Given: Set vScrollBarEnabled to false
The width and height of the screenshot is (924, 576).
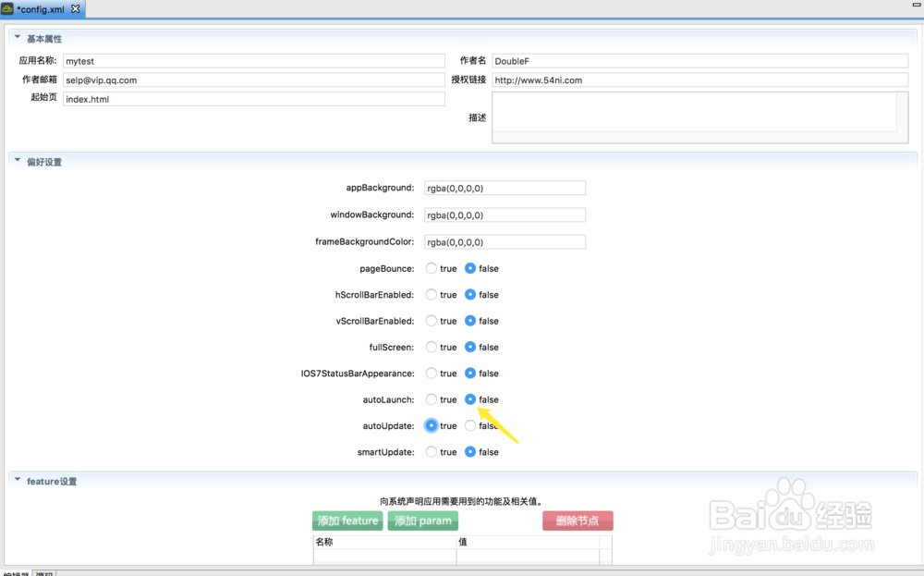Looking at the screenshot, I should tap(470, 321).
